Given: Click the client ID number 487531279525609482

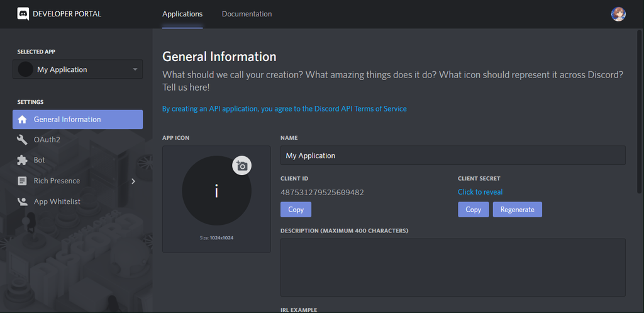Looking at the screenshot, I should coord(322,192).
